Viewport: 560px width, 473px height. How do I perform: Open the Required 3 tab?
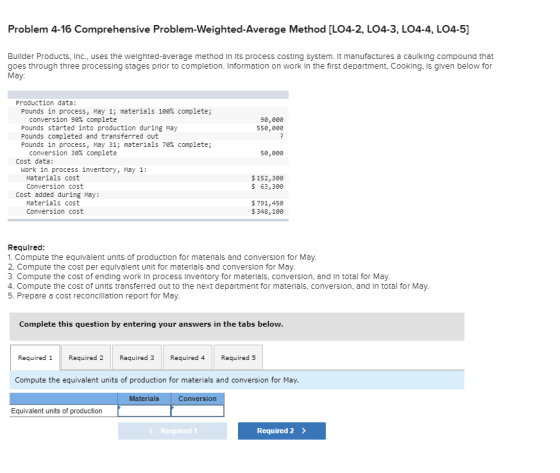click(x=137, y=357)
